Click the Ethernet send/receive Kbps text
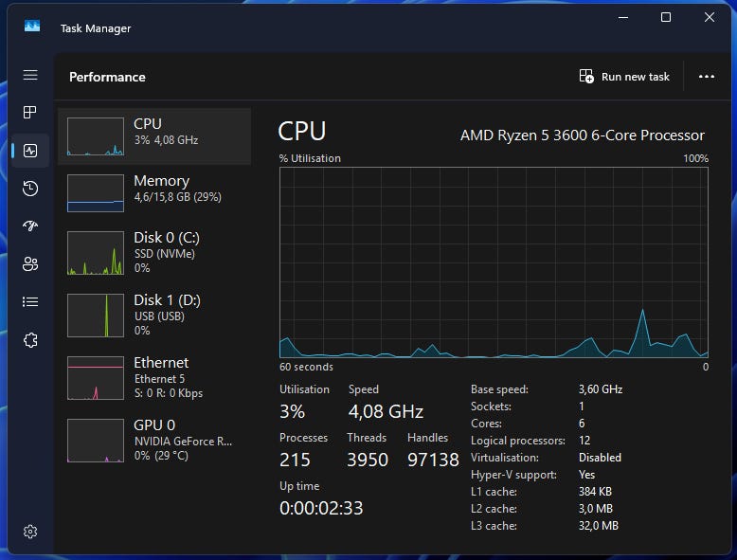Screen dimensions: 737x560 pos(169,393)
